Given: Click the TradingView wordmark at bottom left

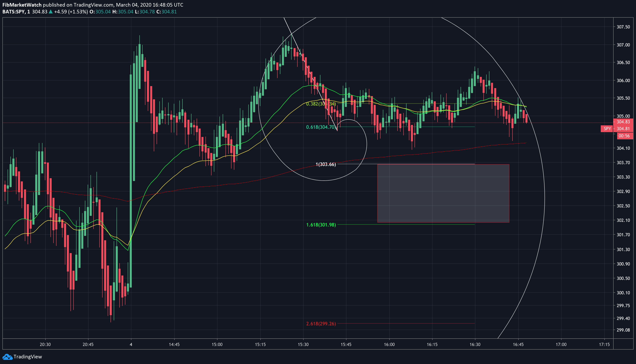Looking at the screenshot, I should click(x=28, y=357).
